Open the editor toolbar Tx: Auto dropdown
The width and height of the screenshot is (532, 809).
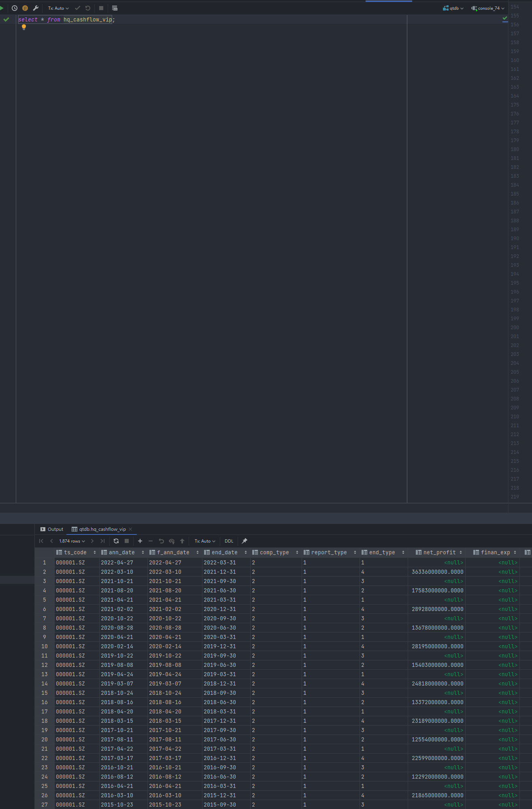pyautogui.click(x=58, y=8)
